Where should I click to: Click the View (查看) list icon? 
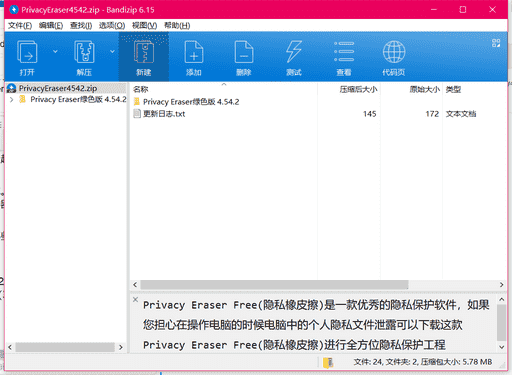(344, 52)
